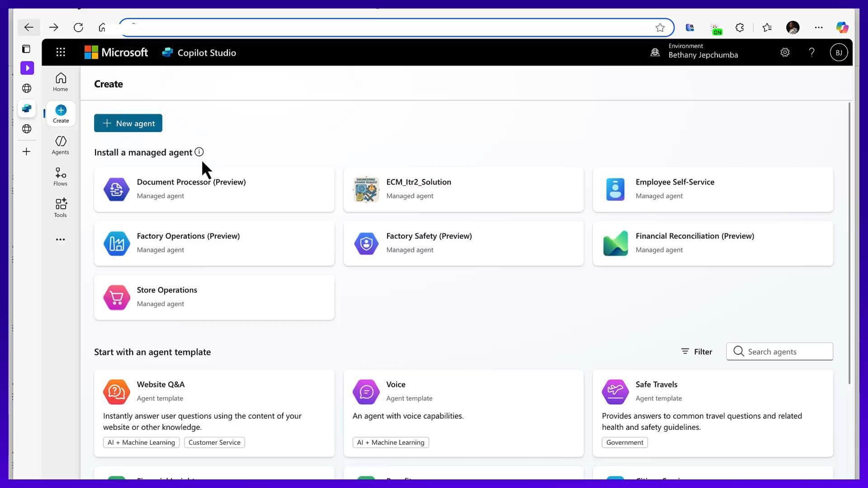Open the browser profile picture
The image size is (868, 488).
[793, 28]
